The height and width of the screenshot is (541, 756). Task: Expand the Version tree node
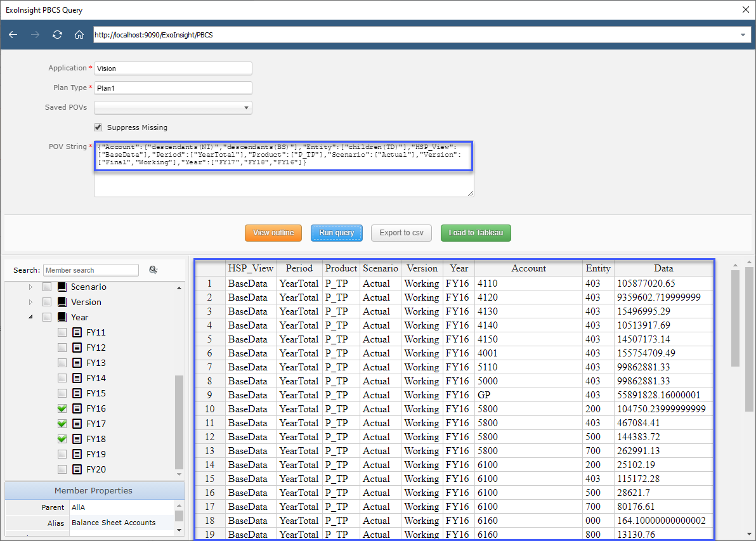(x=30, y=302)
